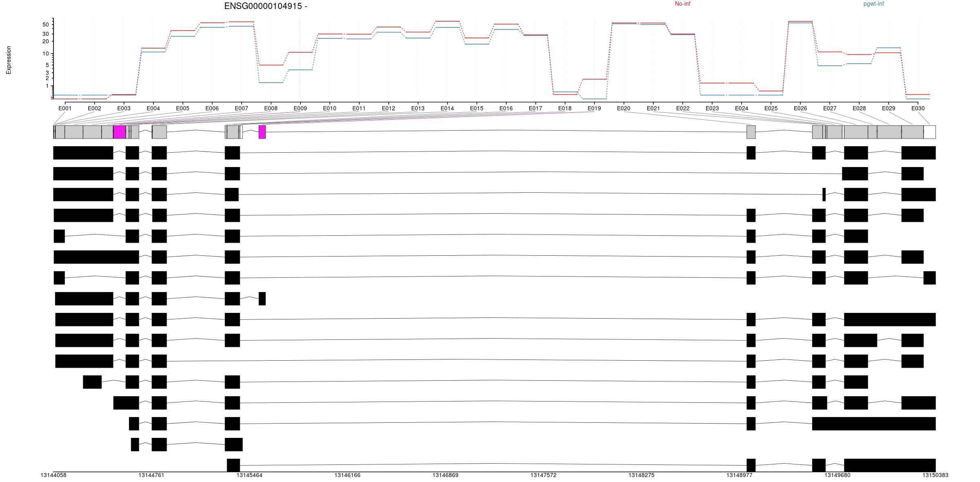Viewport: 980px width, 482px height.
Task: Click exon label E002
Action: 94,108
